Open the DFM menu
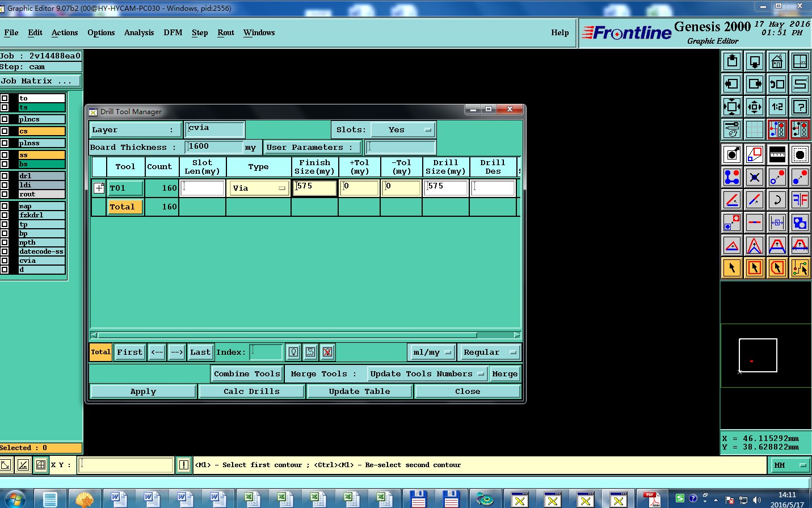Viewport: 812px width, 508px height. [x=173, y=32]
